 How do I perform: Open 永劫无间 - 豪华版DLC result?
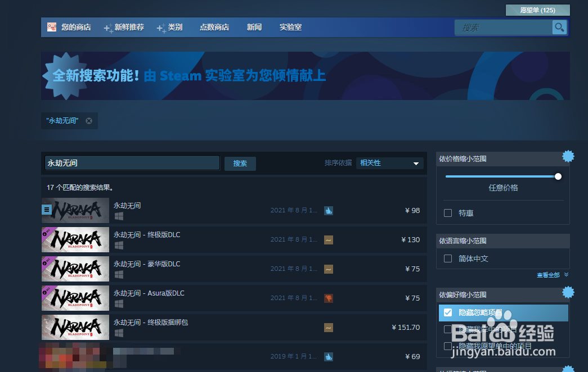pos(234,269)
